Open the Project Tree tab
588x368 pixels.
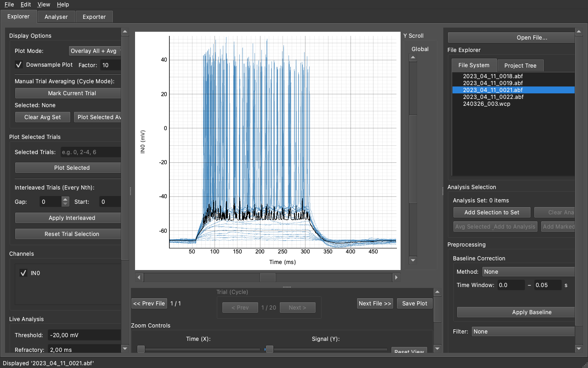[x=520, y=65]
